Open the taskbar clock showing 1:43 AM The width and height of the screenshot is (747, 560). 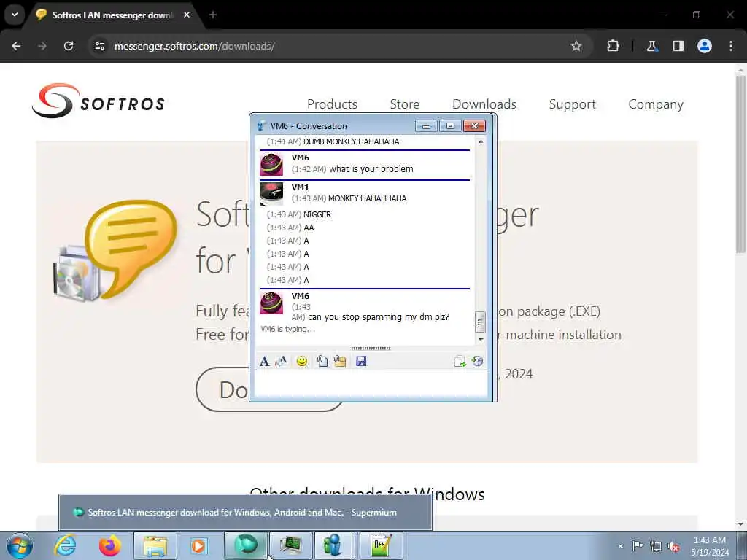(710, 546)
